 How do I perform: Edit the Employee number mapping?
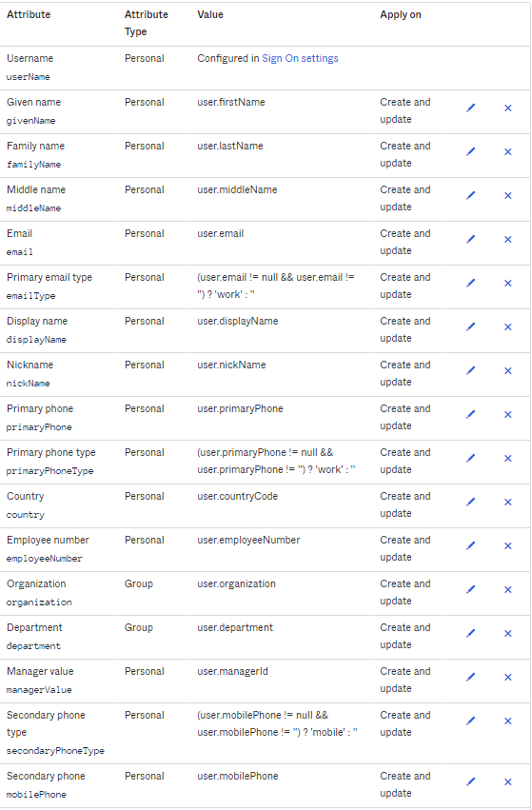[x=470, y=545]
